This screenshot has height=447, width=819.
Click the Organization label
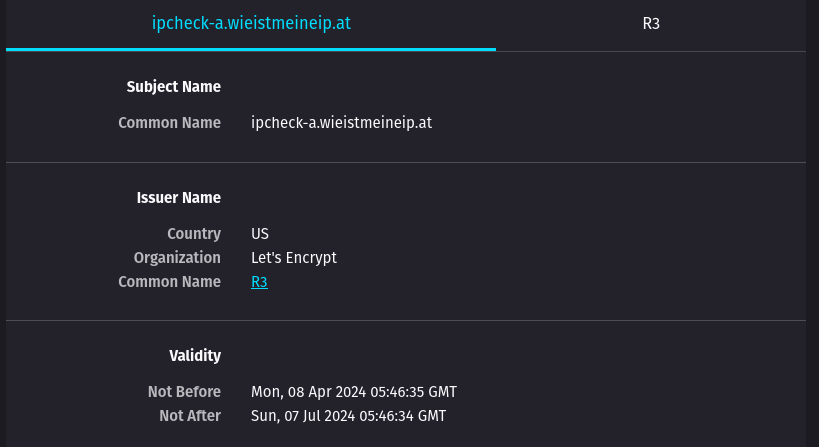[x=177, y=258]
